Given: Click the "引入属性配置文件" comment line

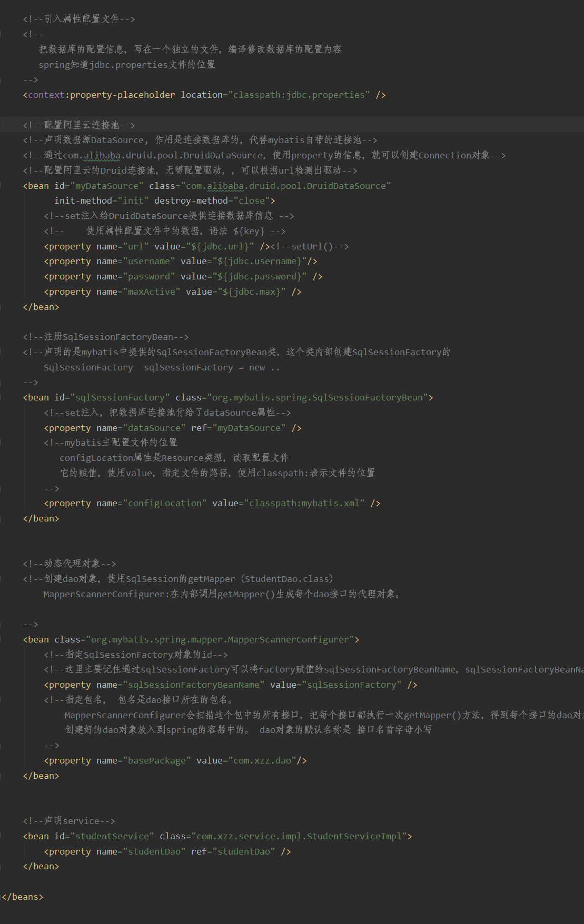Looking at the screenshot, I should pos(79,19).
